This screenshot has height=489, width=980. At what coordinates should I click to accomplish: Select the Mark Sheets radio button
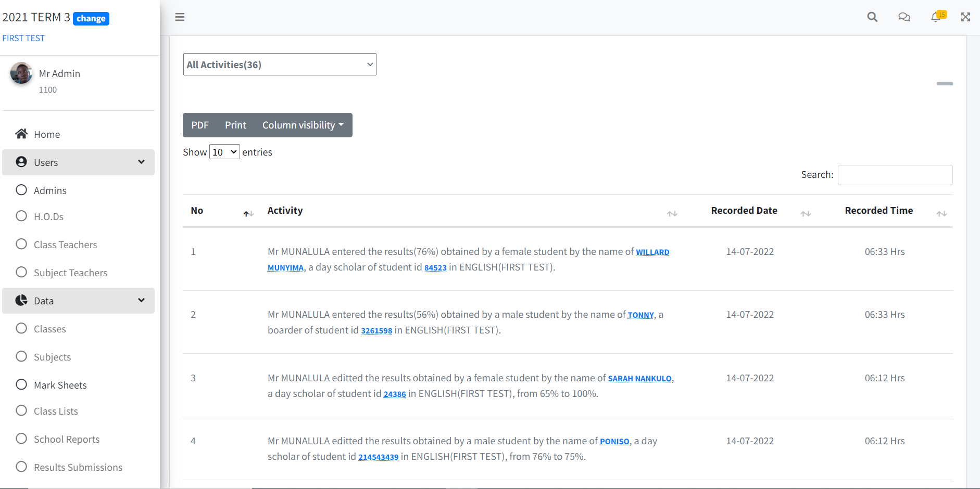[x=21, y=384]
